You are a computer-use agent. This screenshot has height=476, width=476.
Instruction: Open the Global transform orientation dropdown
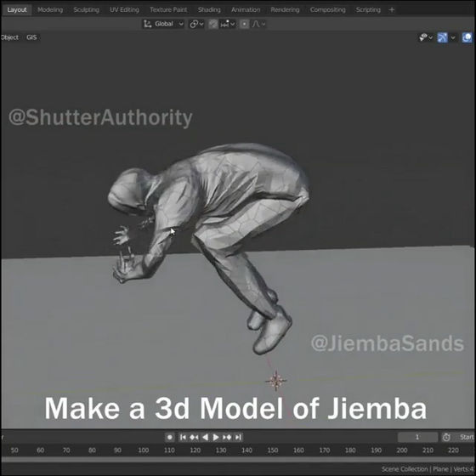pos(163,24)
